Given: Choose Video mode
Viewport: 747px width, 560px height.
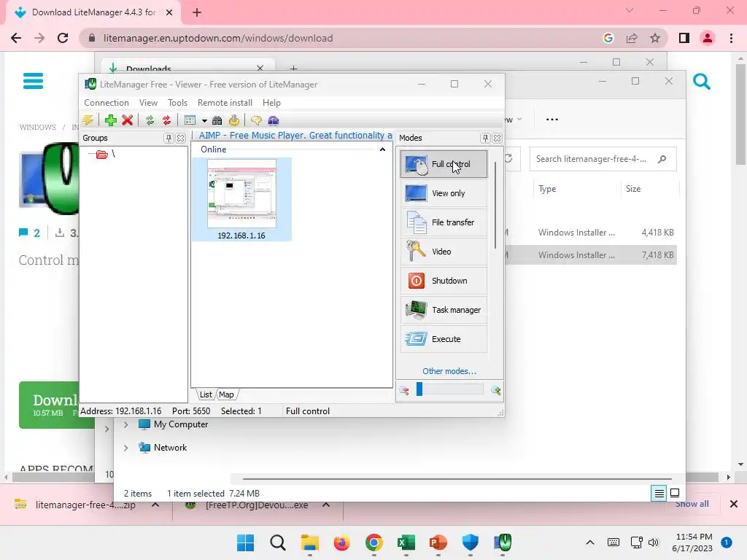Looking at the screenshot, I should click(444, 252).
